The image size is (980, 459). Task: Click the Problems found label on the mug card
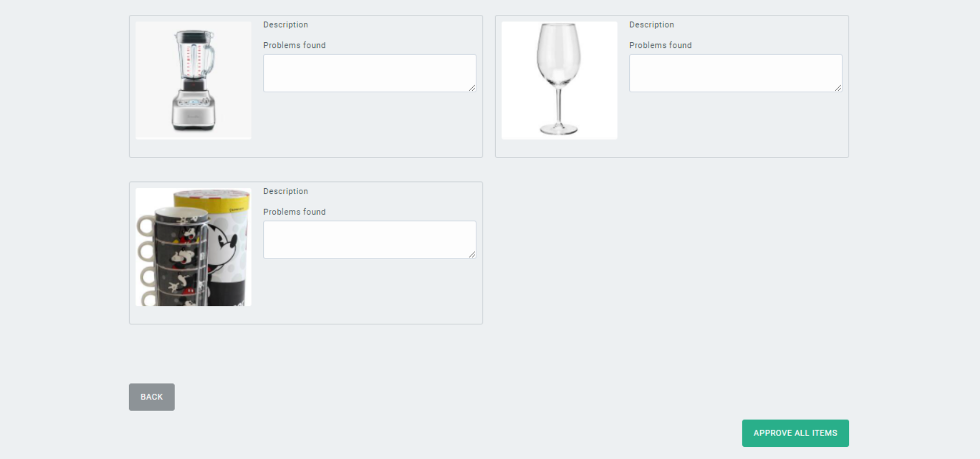point(295,211)
